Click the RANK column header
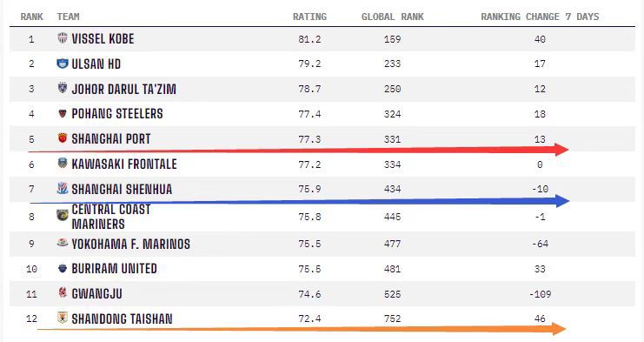644x342 pixels. (31, 17)
